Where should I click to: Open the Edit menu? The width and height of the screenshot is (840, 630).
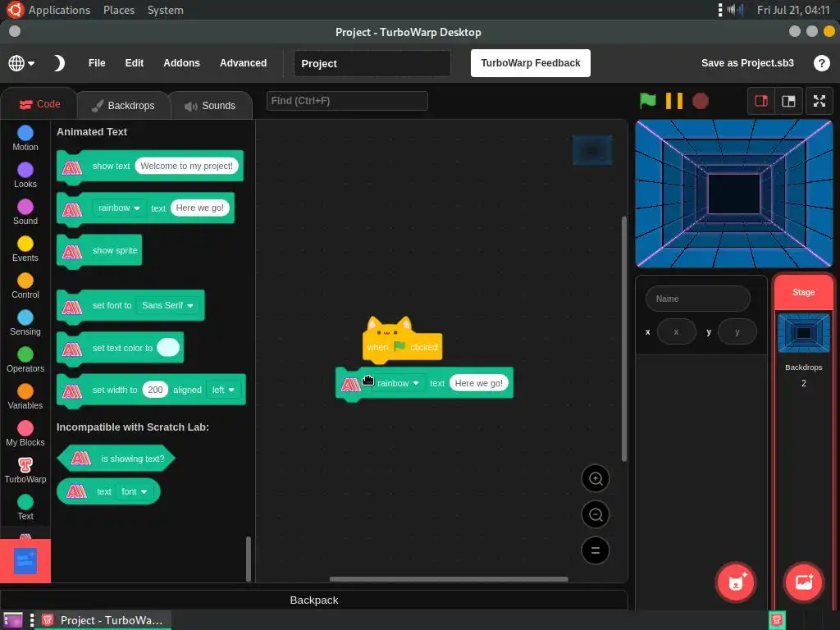135,63
